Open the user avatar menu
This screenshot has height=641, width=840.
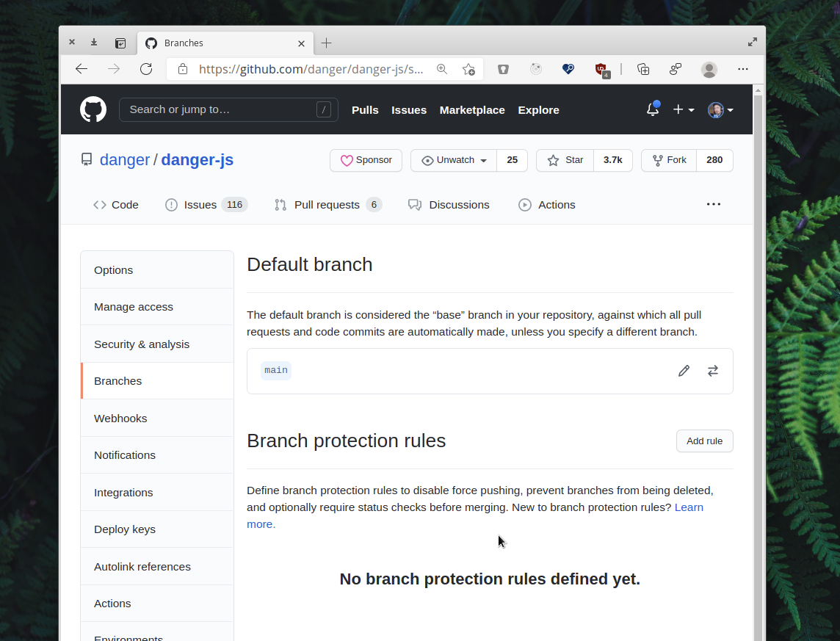pos(720,109)
